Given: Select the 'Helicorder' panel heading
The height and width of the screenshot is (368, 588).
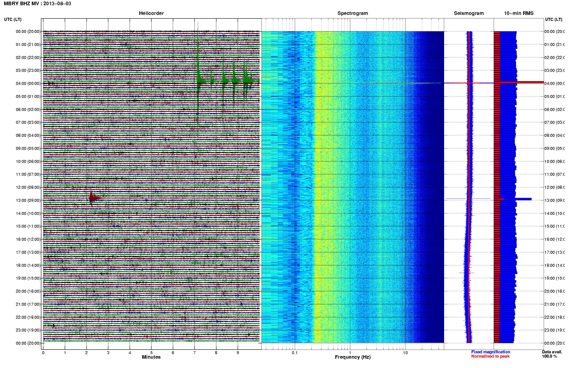Looking at the screenshot, I should pos(151,13).
